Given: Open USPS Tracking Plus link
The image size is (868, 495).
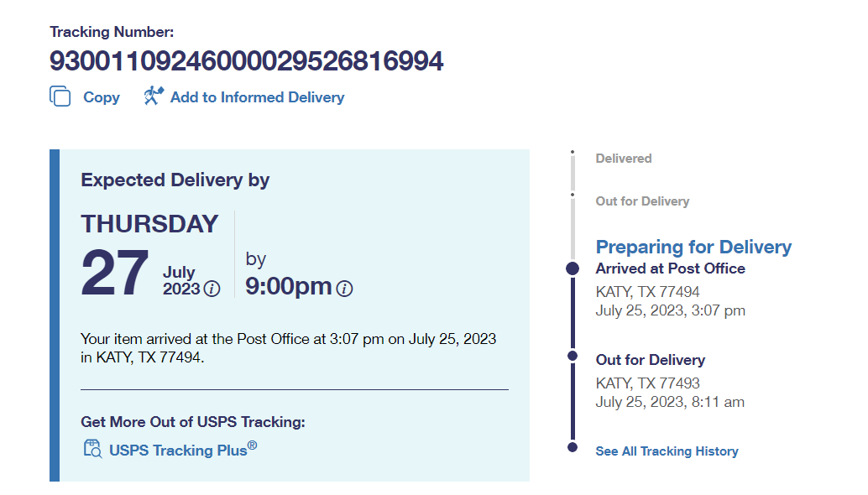Looking at the screenshot, I should (178, 451).
